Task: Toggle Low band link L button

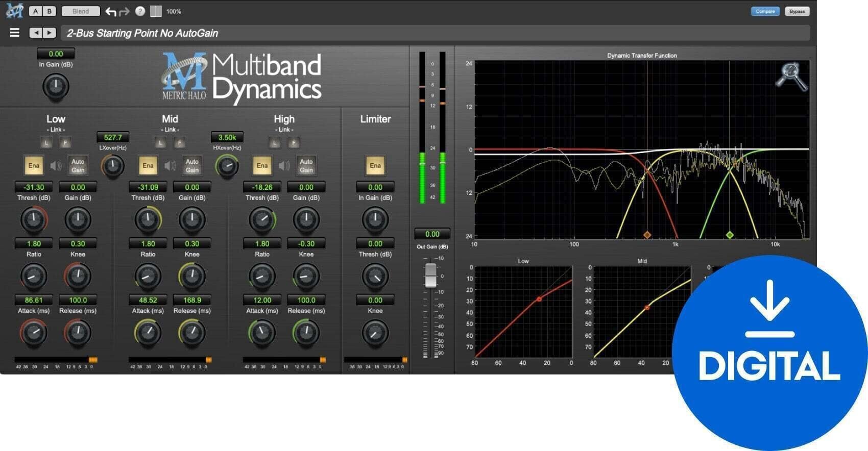Action: 46,143
